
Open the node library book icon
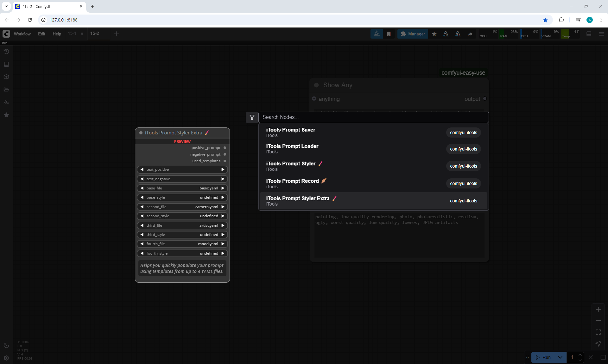click(x=6, y=64)
